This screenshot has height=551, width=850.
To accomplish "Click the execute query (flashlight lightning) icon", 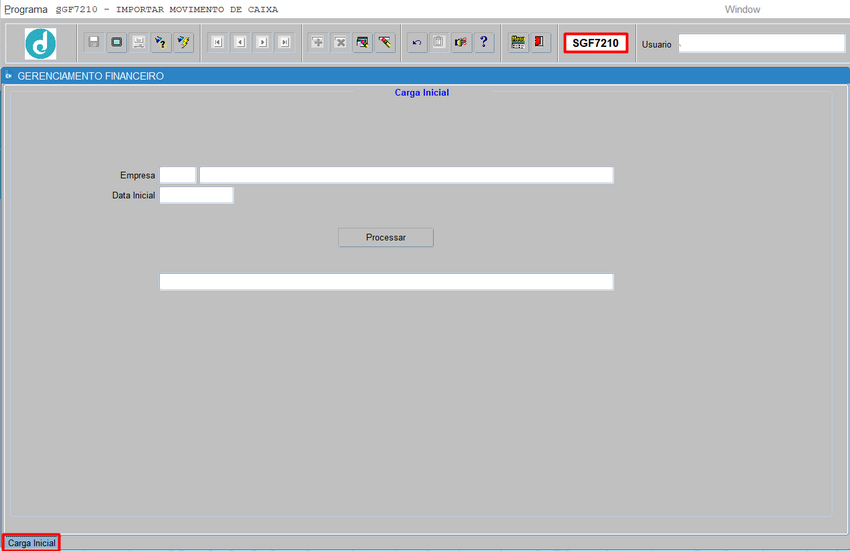I will coord(184,42).
